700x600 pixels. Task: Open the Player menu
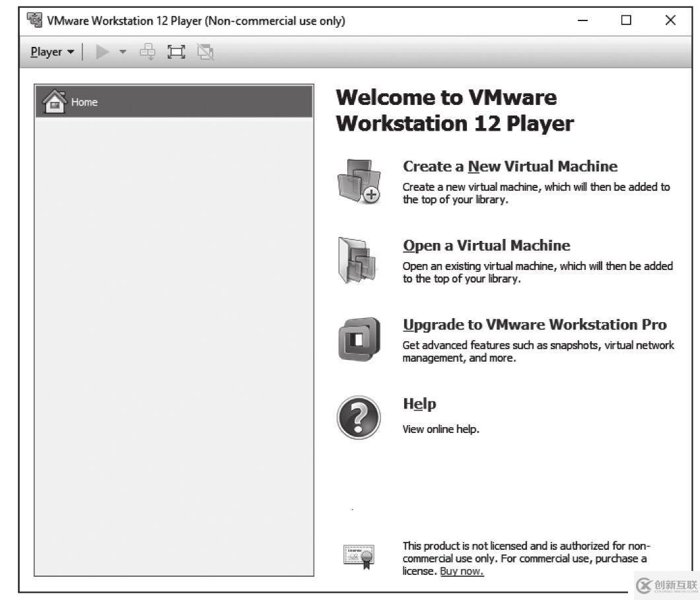coord(52,51)
